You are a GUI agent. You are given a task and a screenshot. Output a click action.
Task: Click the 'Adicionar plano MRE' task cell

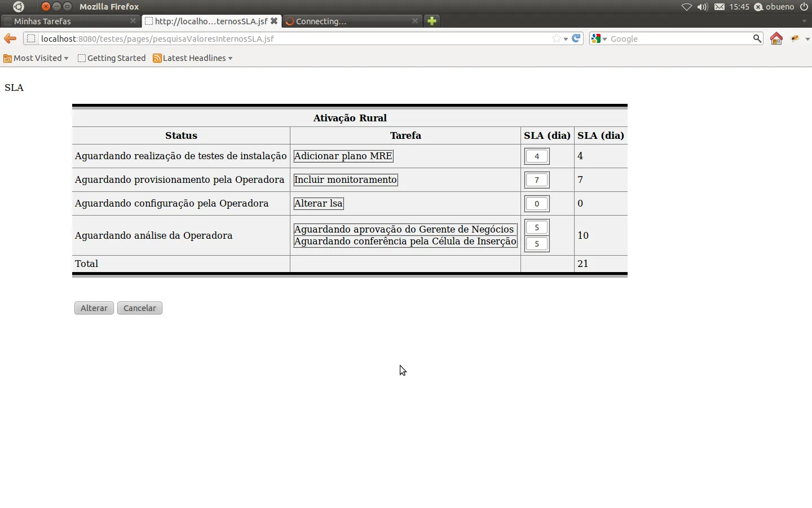tap(343, 156)
